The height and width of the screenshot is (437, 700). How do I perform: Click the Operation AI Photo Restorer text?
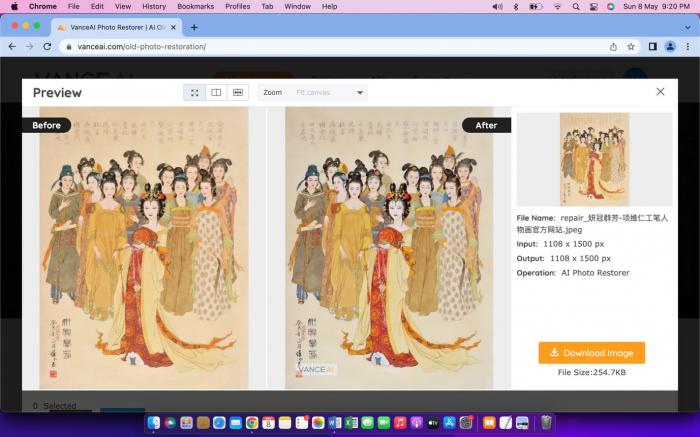pos(573,273)
